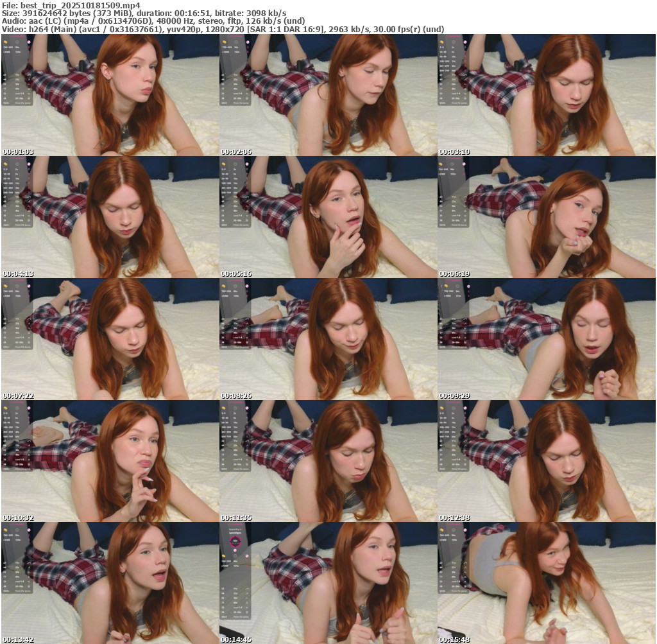The image size is (657, 644).
Task: Open the thumbnail stamped 00:02:06
Action: (328, 95)
